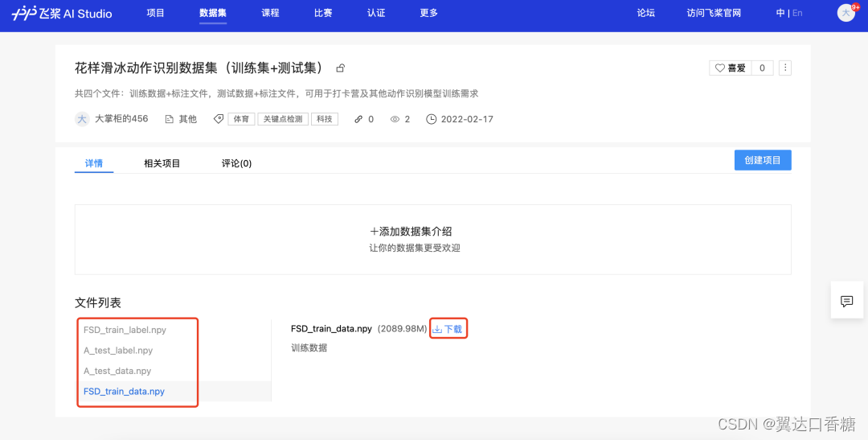Open the user avatar in top bar
This screenshot has width=868, height=440.
tap(845, 13)
